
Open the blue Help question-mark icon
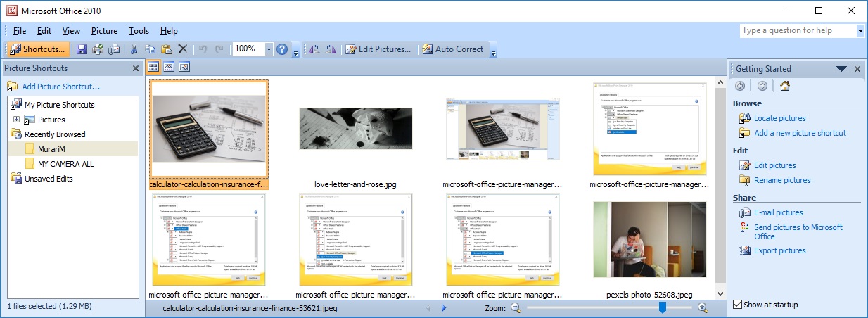(282, 49)
